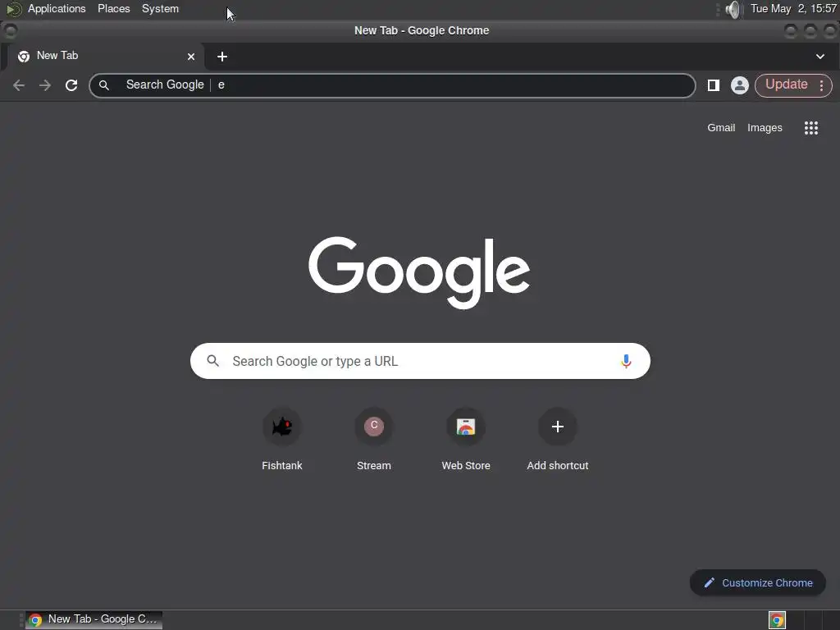Open the Web Store shortcut

coord(466,440)
